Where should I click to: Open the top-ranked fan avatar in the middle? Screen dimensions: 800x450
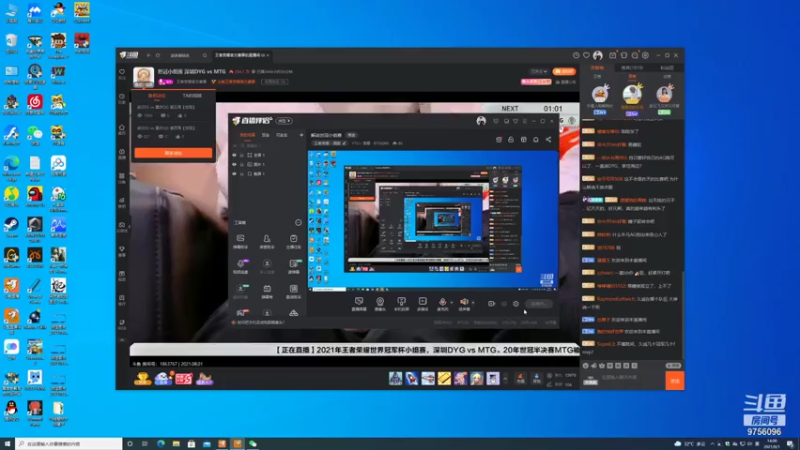pyautogui.click(x=632, y=94)
